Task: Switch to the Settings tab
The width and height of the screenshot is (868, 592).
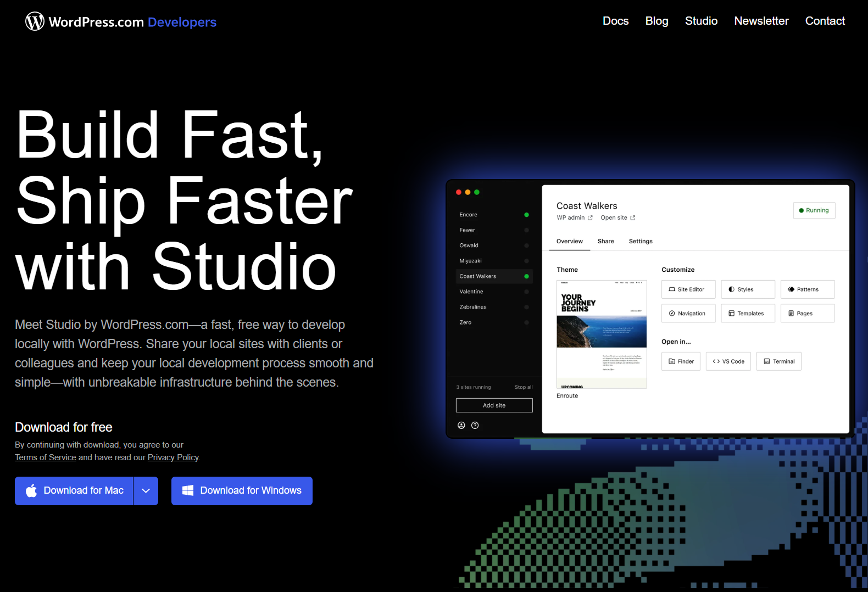Action: click(x=641, y=241)
